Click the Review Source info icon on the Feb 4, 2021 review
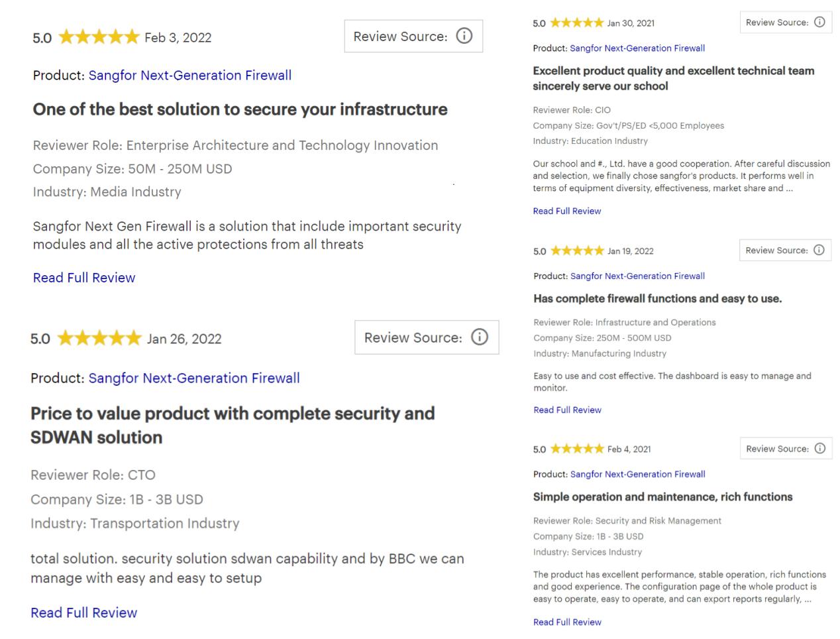This screenshot has height=639, width=840. [819, 448]
